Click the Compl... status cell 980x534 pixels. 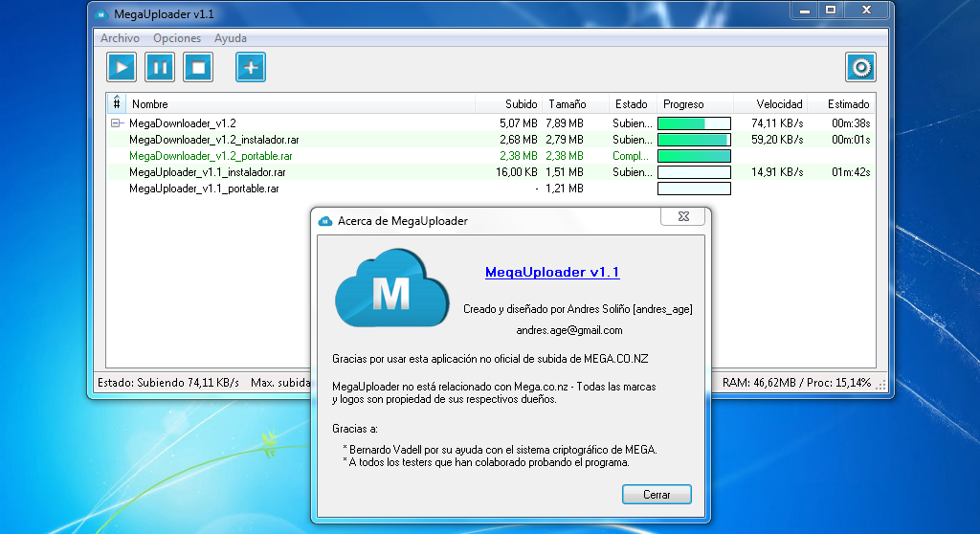point(631,156)
